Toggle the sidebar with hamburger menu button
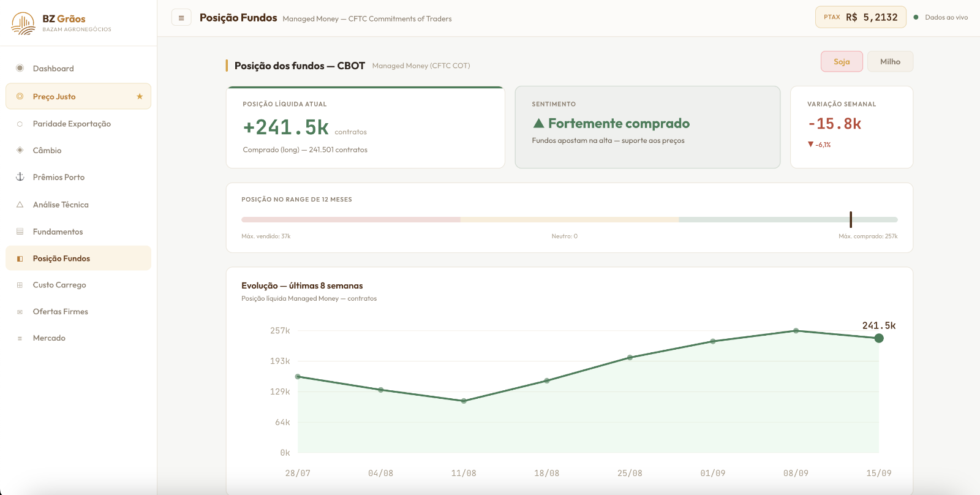This screenshot has width=980, height=495. 181,18
